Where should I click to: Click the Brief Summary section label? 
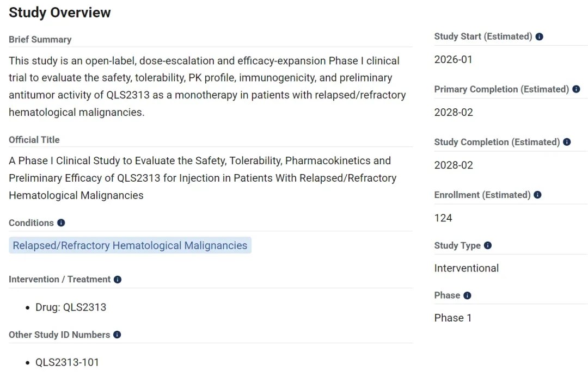tap(40, 39)
